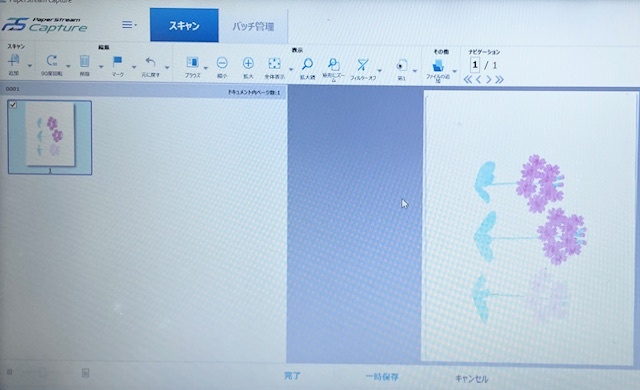Go to next page arrow
This screenshot has width=640, height=390.
tap(489, 80)
